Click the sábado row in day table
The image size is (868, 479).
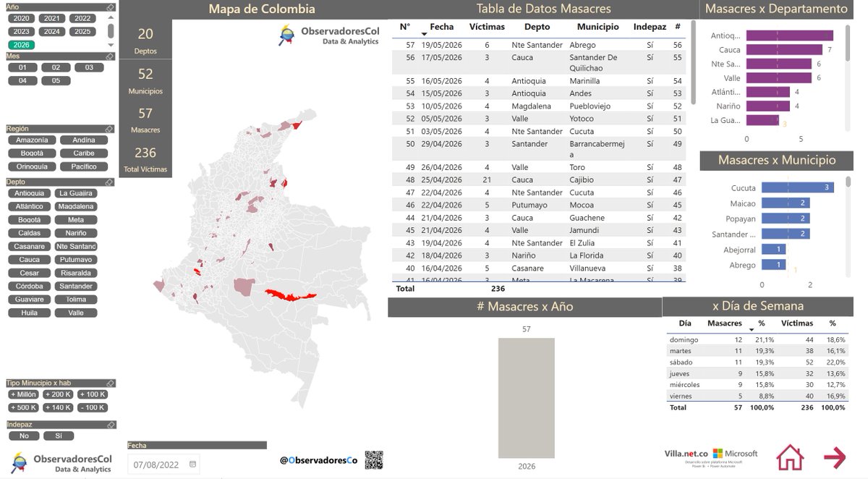pyautogui.click(x=757, y=362)
